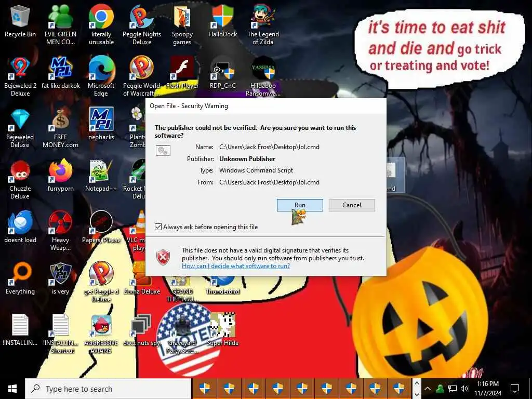Click the green user tray icon

pyautogui.click(x=440, y=389)
